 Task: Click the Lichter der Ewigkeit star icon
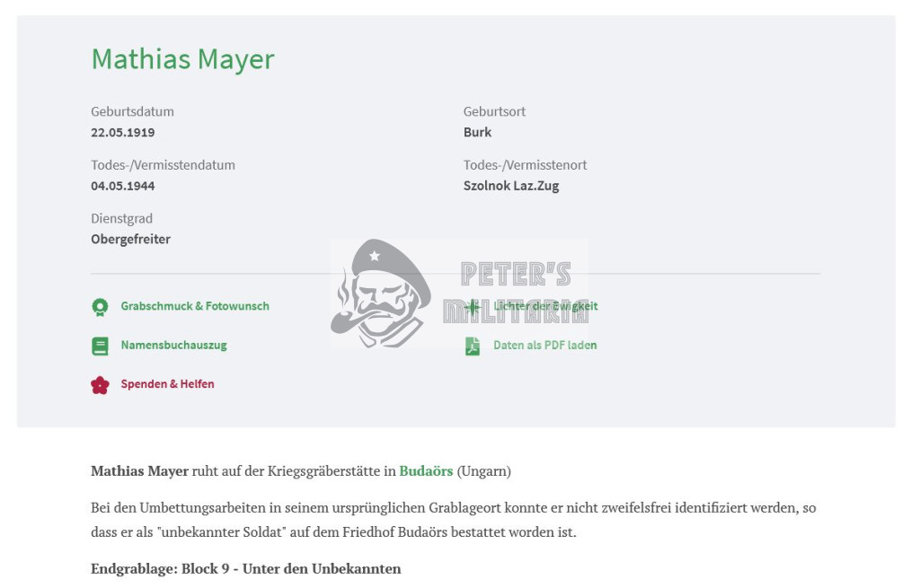473,307
